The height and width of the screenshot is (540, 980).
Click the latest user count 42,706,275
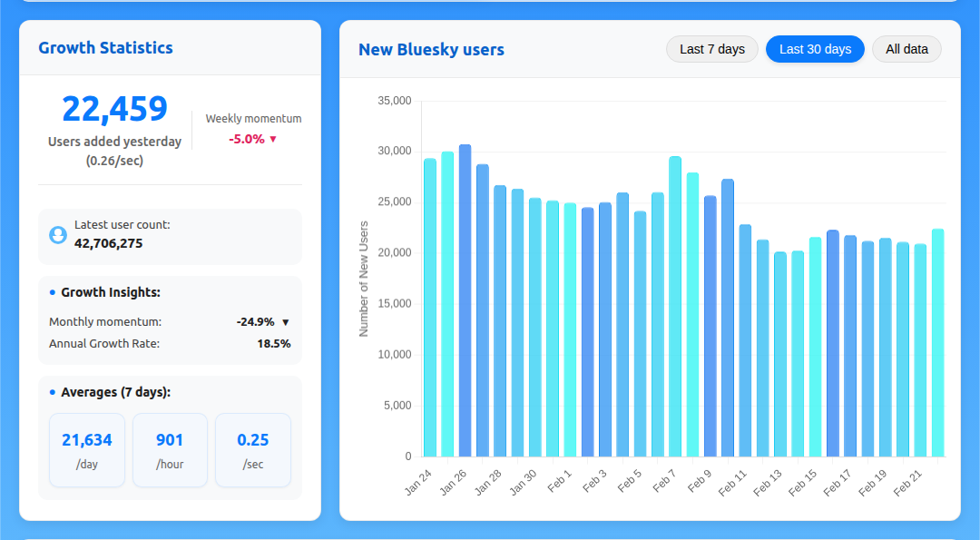tap(108, 243)
